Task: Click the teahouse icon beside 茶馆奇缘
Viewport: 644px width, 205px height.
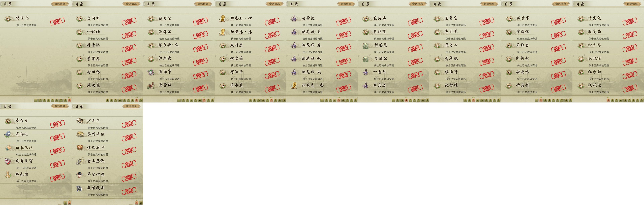Action: (79, 134)
